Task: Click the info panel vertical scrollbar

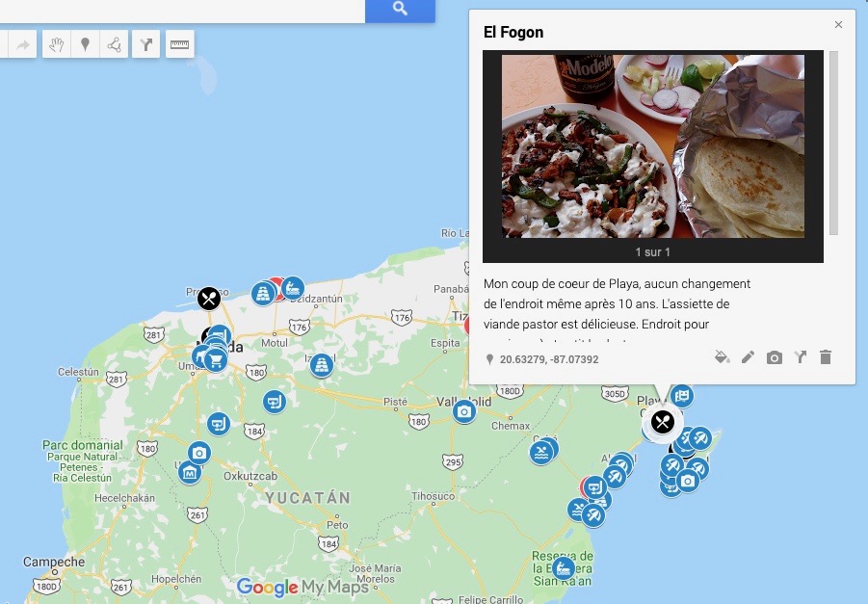Action: click(833, 143)
